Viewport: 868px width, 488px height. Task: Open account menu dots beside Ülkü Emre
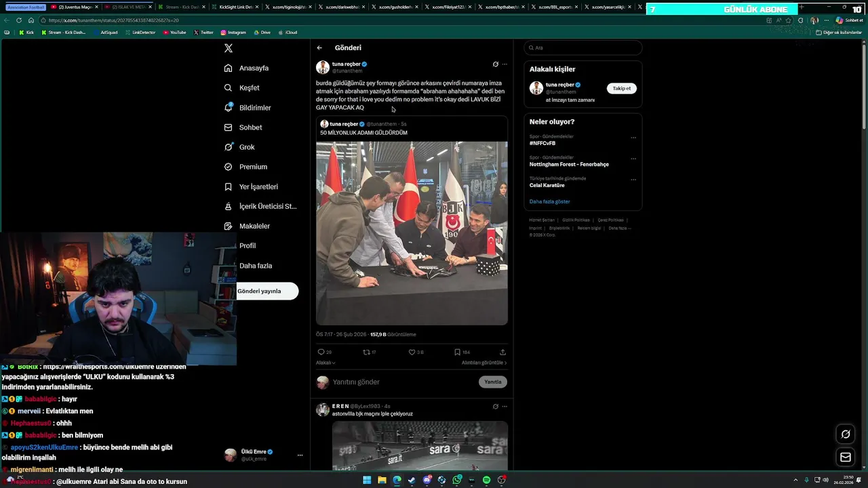[300, 455]
